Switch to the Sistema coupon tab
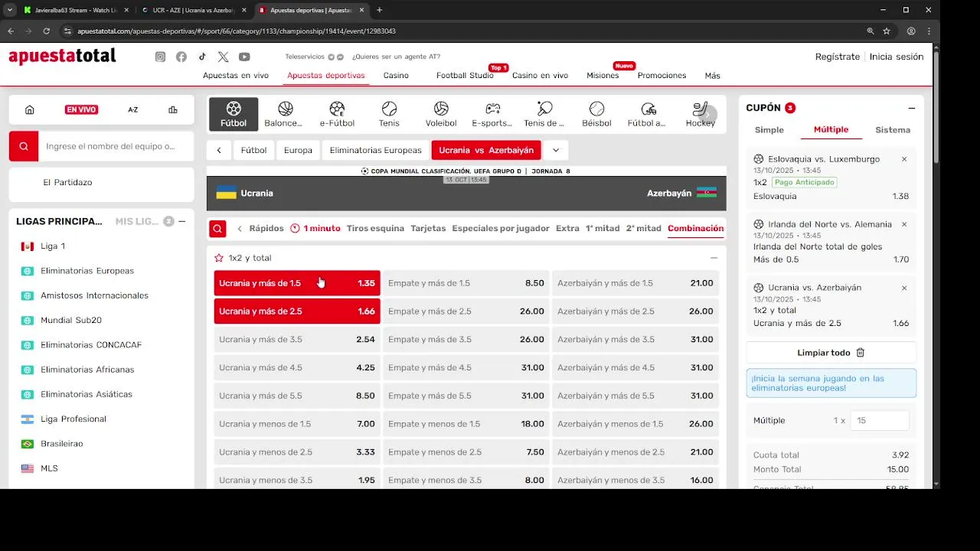Viewport: 980px width, 551px height. point(893,130)
